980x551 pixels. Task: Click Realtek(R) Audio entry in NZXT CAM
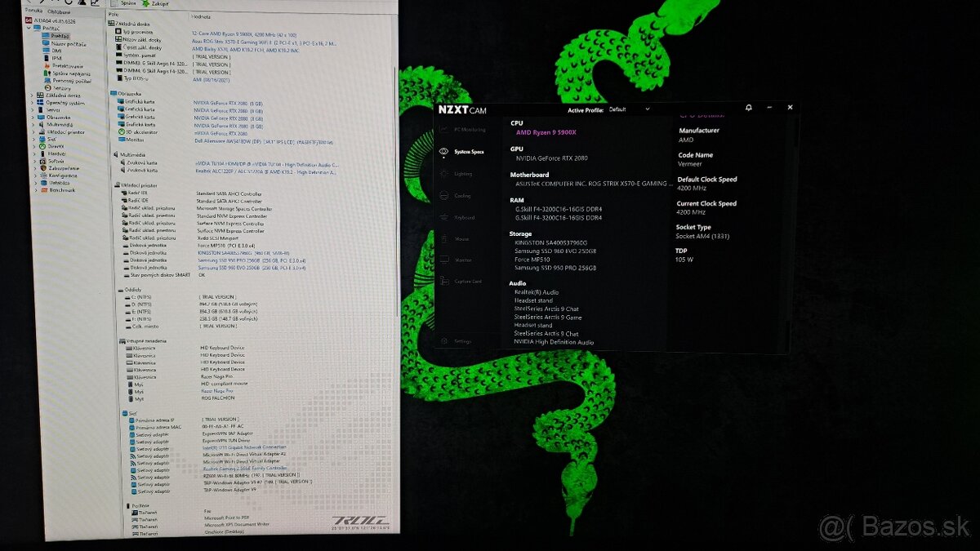(x=537, y=291)
